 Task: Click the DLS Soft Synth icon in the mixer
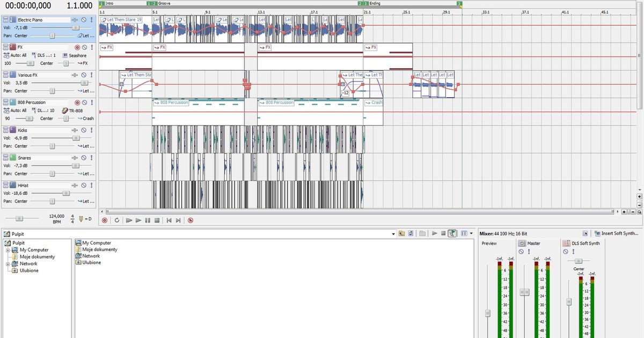click(x=566, y=243)
